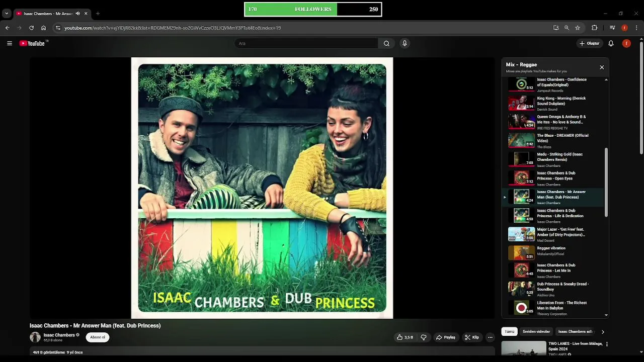Select the Seriden videolar filter chip
This screenshot has width=644, height=362.
click(x=536, y=332)
